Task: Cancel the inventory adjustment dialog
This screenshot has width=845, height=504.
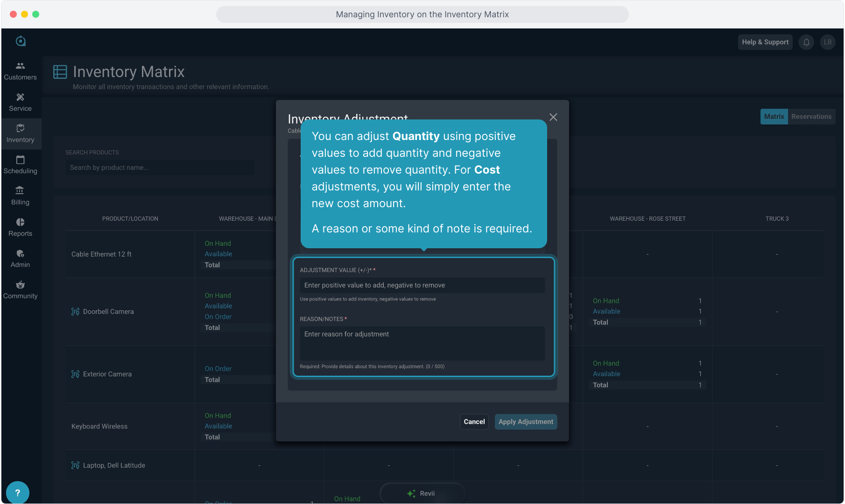Action: 474,422
